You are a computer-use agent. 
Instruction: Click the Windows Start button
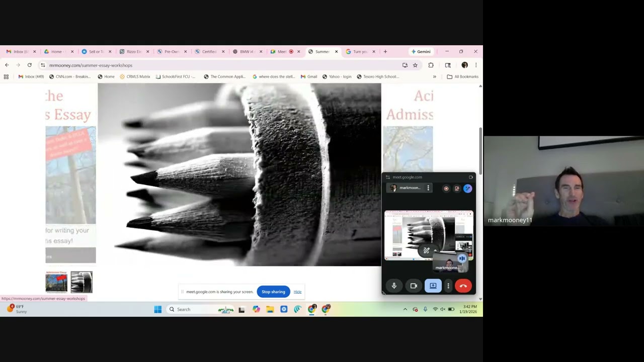point(157,309)
